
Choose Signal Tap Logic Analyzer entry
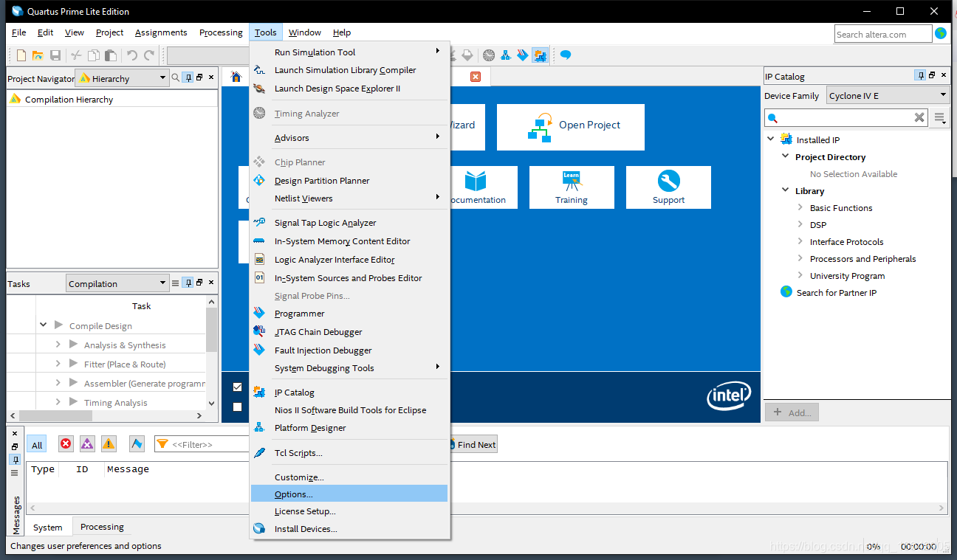[349, 223]
